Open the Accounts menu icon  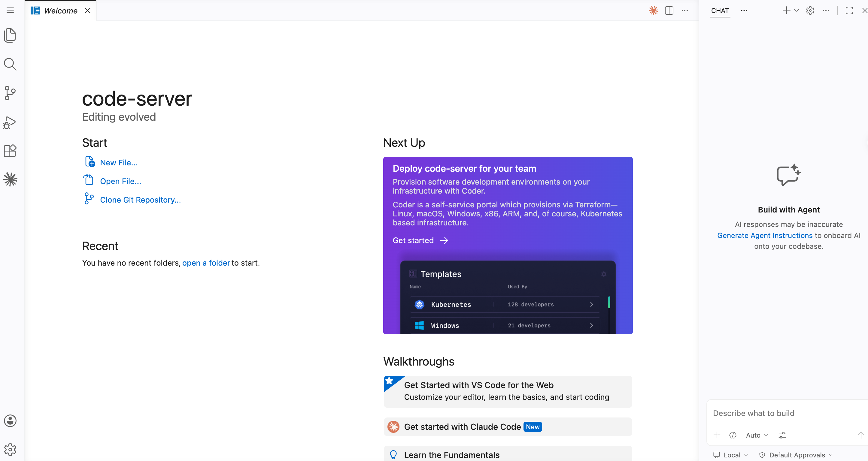[10, 420]
